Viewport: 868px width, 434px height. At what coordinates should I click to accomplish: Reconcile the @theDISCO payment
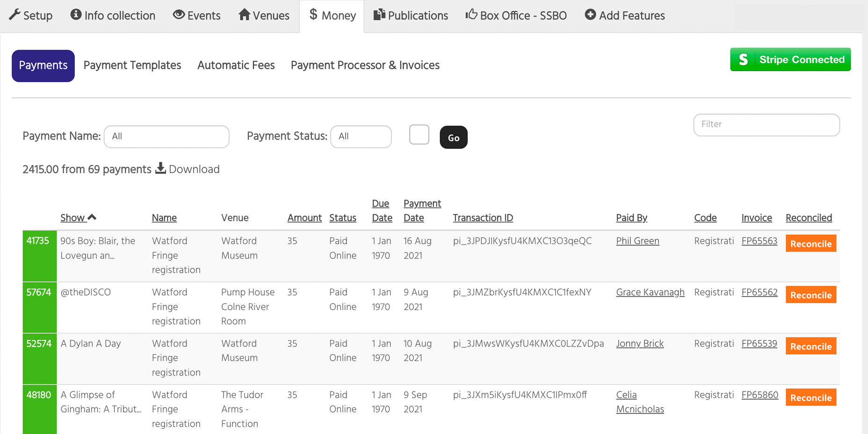pyautogui.click(x=811, y=295)
